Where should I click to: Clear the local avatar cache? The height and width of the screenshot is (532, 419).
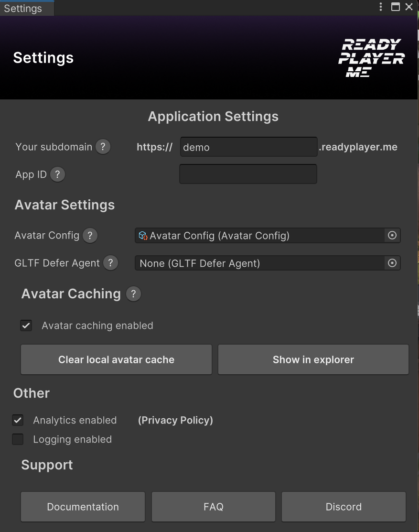[116, 359]
